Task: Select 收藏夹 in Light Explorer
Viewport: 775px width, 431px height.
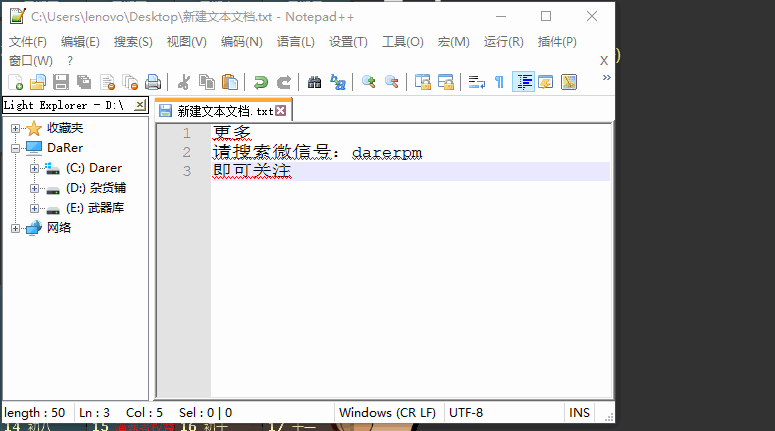Action: [65, 128]
